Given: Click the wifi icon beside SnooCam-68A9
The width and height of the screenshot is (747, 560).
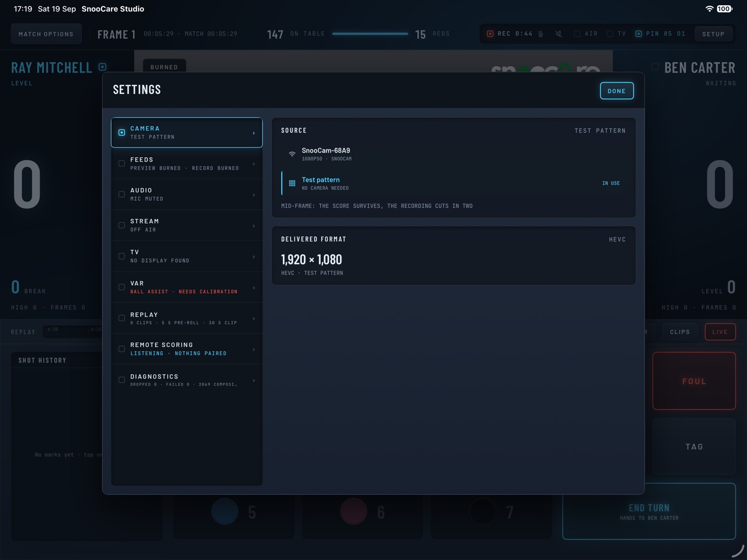Looking at the screenshot, I should click(x=292, y=154).
